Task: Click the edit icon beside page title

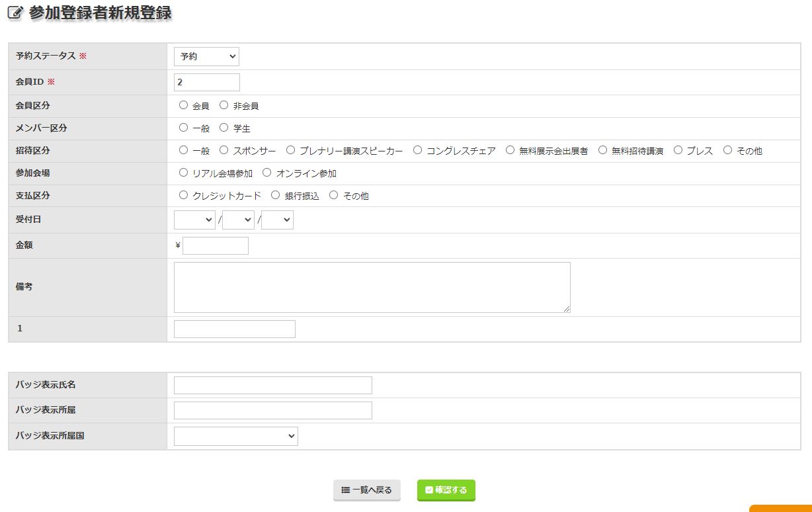Action: [15, 13]
